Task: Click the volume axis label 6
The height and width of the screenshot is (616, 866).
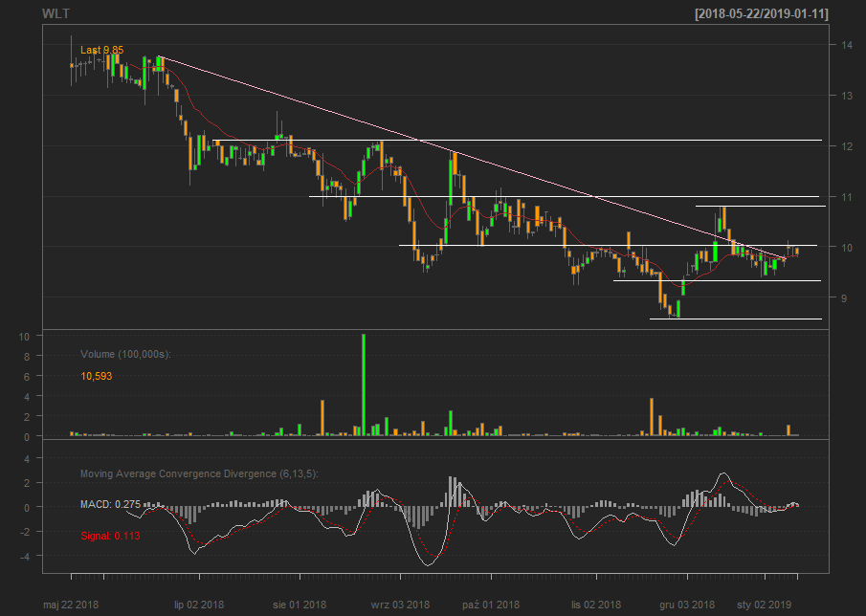Action: point(27,377)
